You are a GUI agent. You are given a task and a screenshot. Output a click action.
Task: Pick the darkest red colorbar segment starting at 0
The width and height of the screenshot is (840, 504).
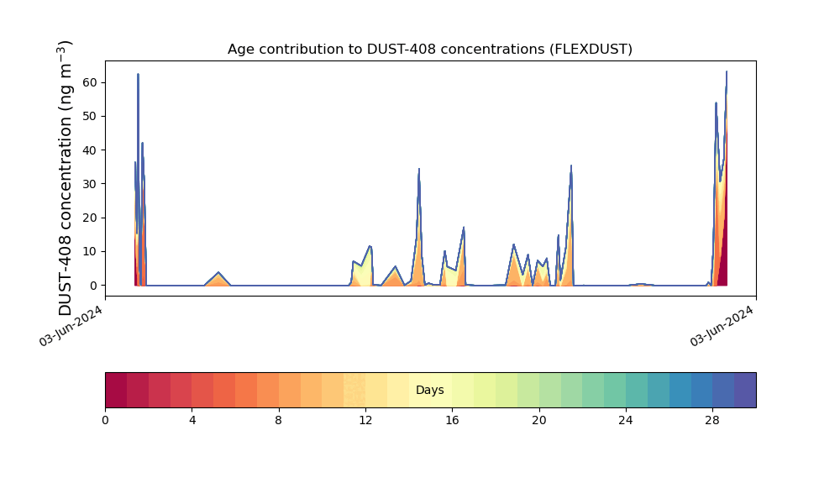[116, 390]
